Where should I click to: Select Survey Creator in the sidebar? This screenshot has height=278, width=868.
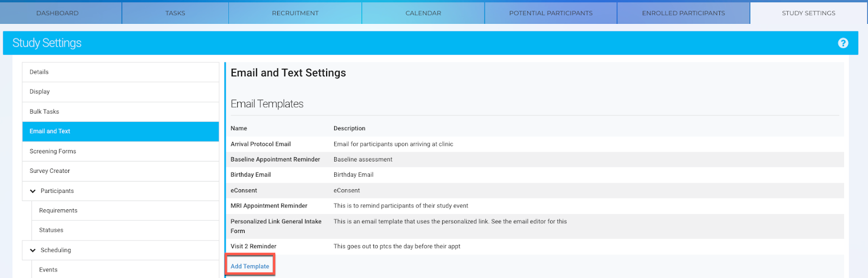pyautogui.click(x=120, y=171)
